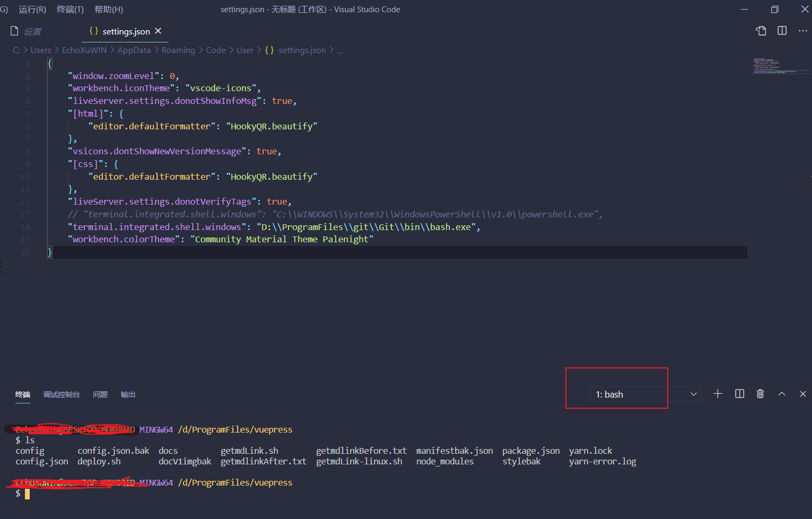Open editor more actions ellipsis
This screenshot has height=519, width=812.
(803, 31)
